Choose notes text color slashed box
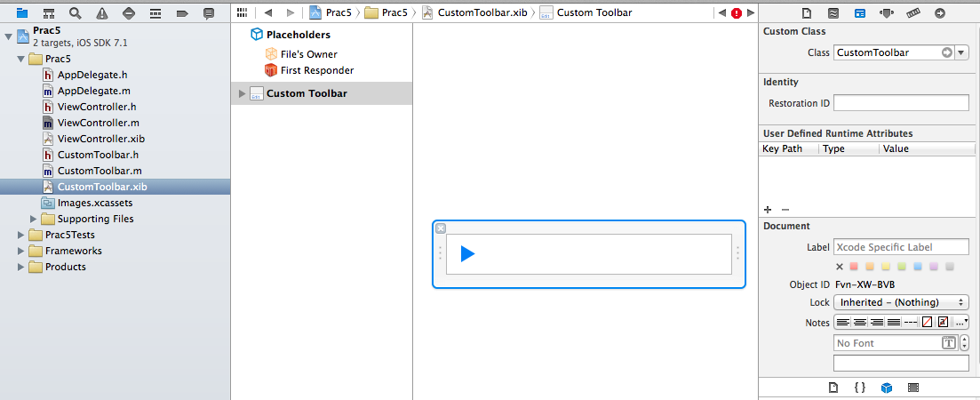Viewport: 980px width, 400px height. [927, 322]
